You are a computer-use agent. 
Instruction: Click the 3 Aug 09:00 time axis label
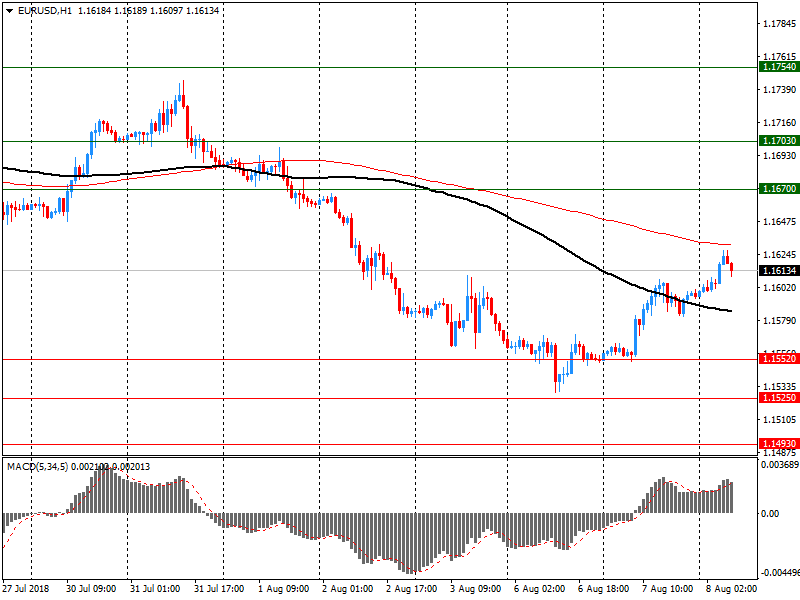(476, 588)
